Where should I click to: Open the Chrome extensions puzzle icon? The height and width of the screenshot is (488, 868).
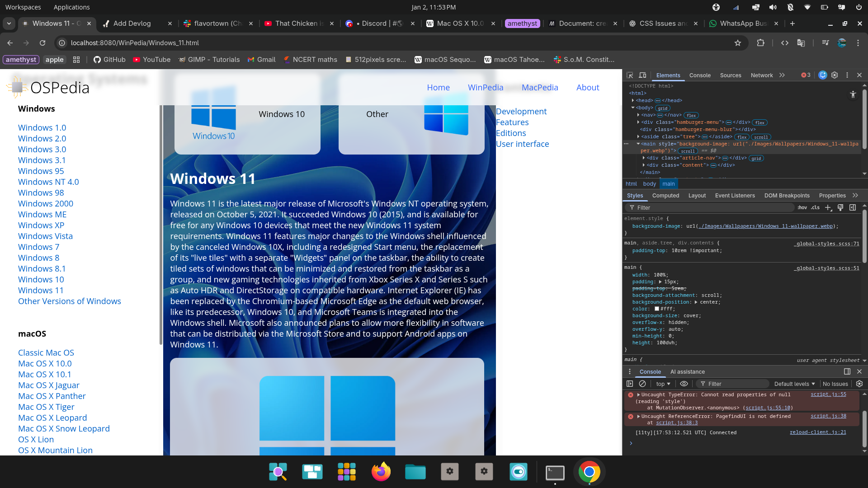[761, 43]
